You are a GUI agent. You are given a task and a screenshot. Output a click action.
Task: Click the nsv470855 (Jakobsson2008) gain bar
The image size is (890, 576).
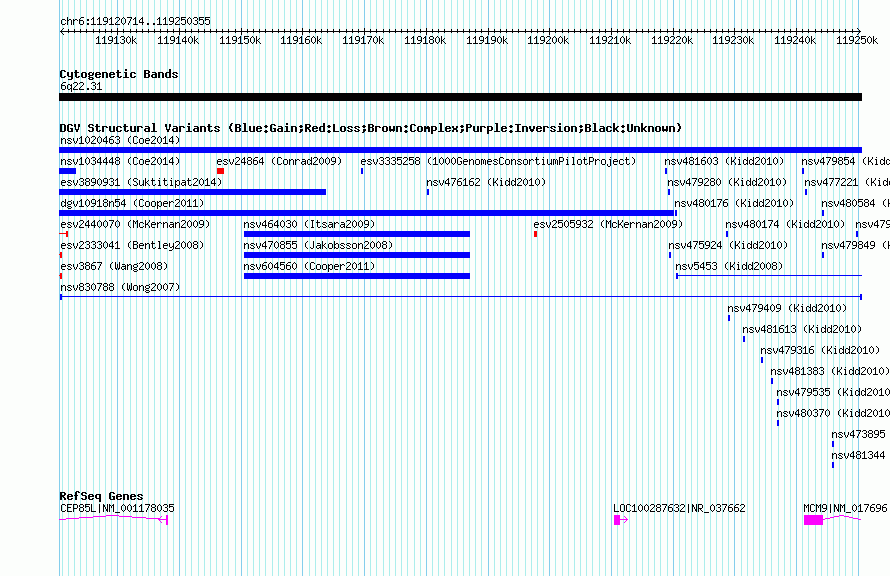356,255
